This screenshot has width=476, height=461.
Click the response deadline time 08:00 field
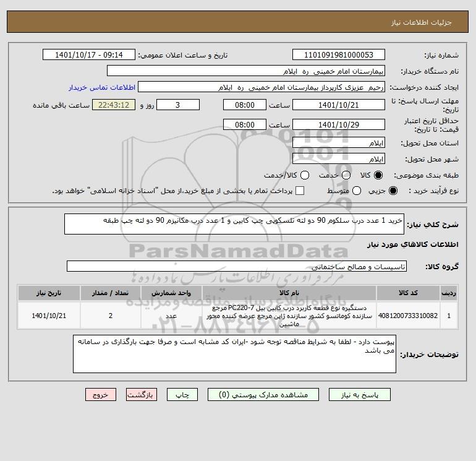(245, 105)
